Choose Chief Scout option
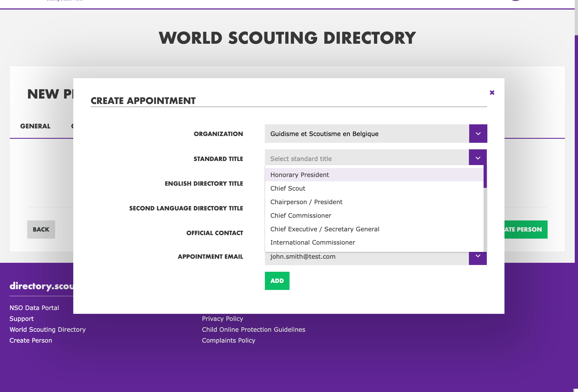The image size is (578, 392). 374,188
